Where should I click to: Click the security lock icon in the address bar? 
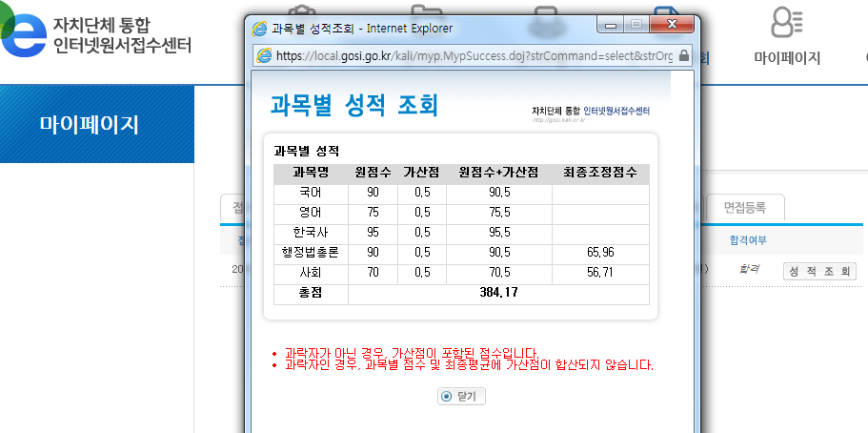click(x=684, y=55)
